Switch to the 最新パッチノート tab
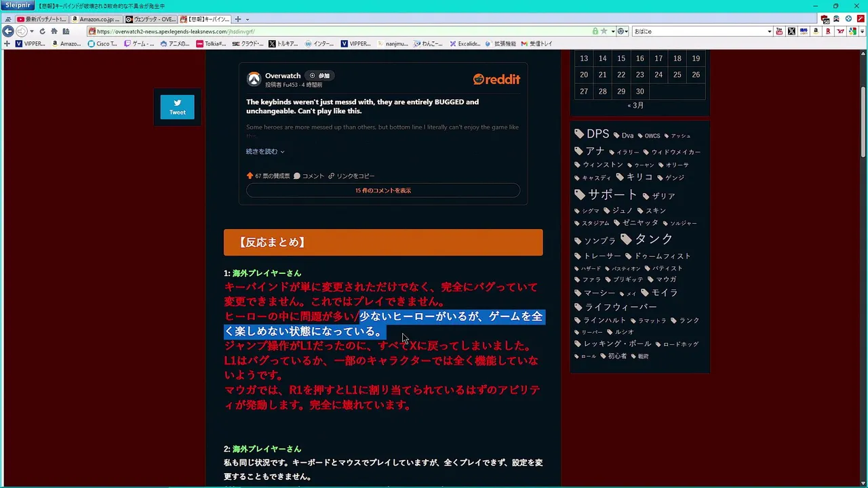 click(42, 19)
